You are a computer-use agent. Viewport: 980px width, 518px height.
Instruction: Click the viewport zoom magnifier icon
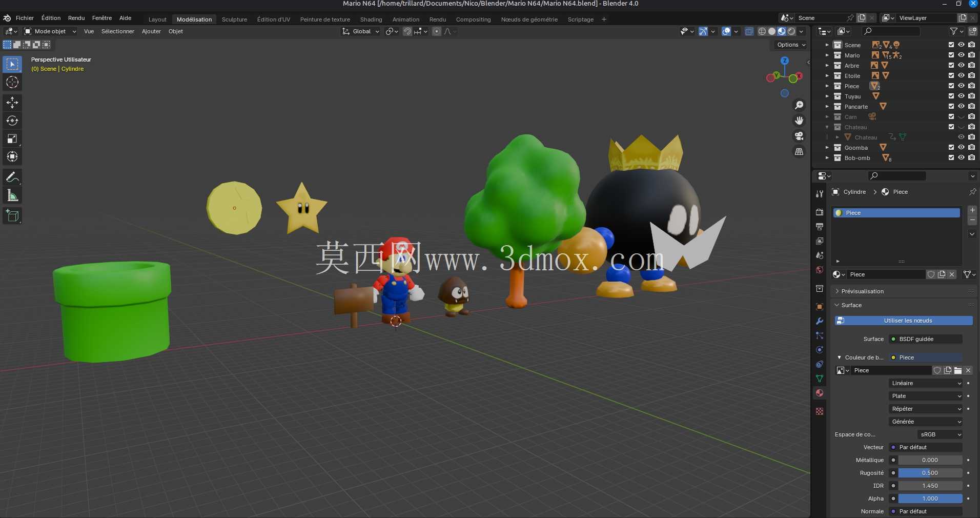pyautogui.click(x=799, y=105)
